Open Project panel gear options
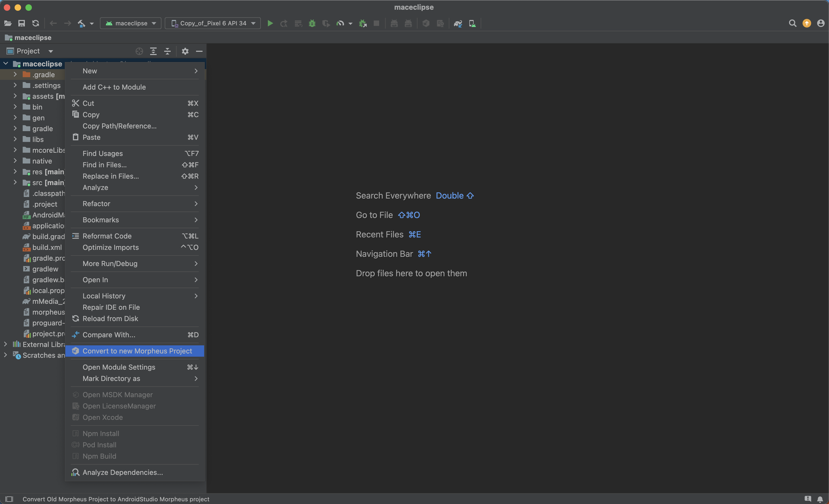The height and width of the screenshot is (504, 829). point(185,51)
